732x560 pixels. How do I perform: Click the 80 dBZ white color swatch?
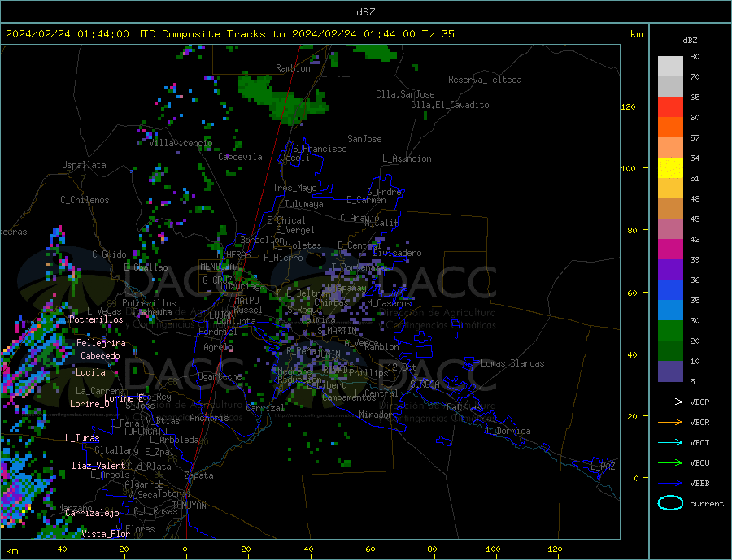pos(670,67)
